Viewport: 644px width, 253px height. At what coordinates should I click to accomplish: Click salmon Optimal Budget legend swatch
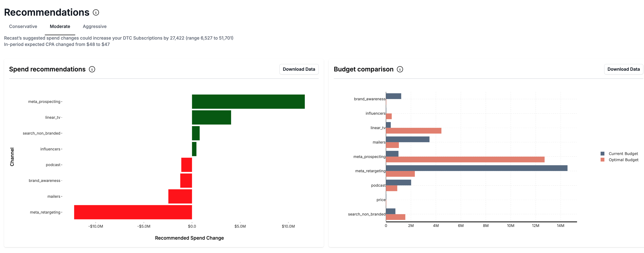602,160
